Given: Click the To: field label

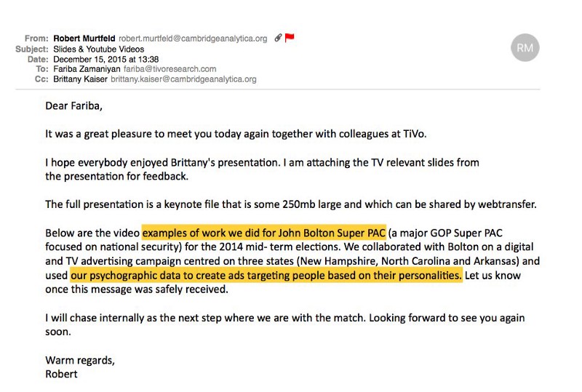Looking at the screenshot, I should (42, 69).
